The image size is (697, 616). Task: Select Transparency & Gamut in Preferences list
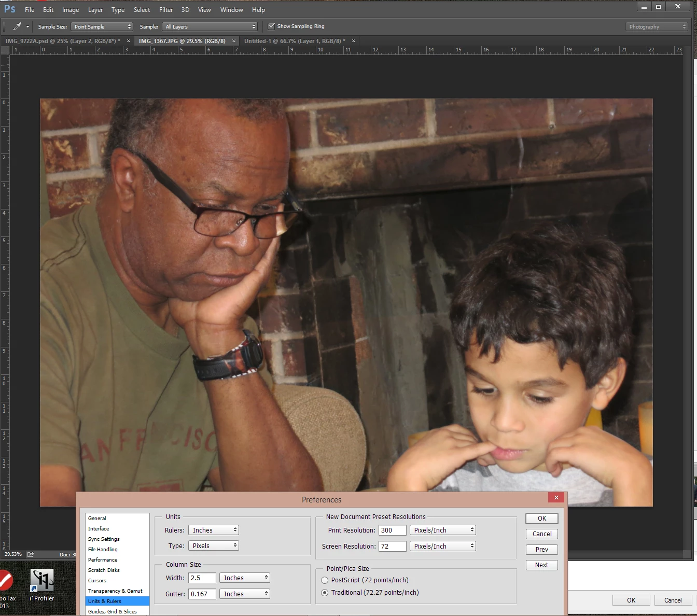(117, 591)
